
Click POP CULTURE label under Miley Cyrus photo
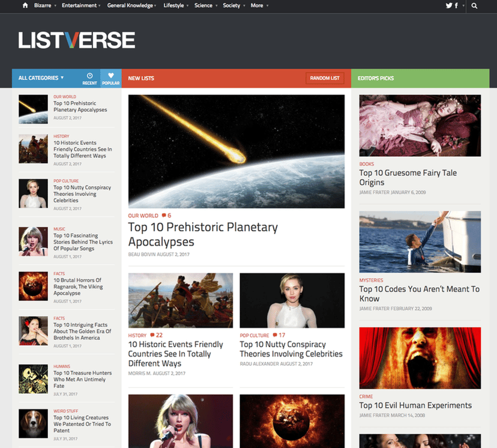(255, 336)
